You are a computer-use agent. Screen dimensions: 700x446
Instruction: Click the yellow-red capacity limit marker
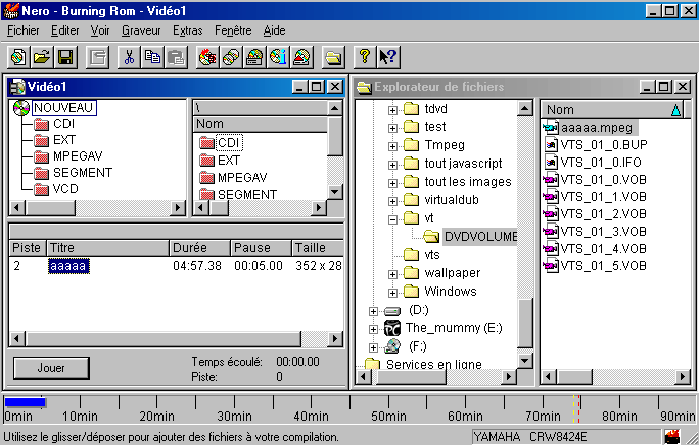coord(576,408)
